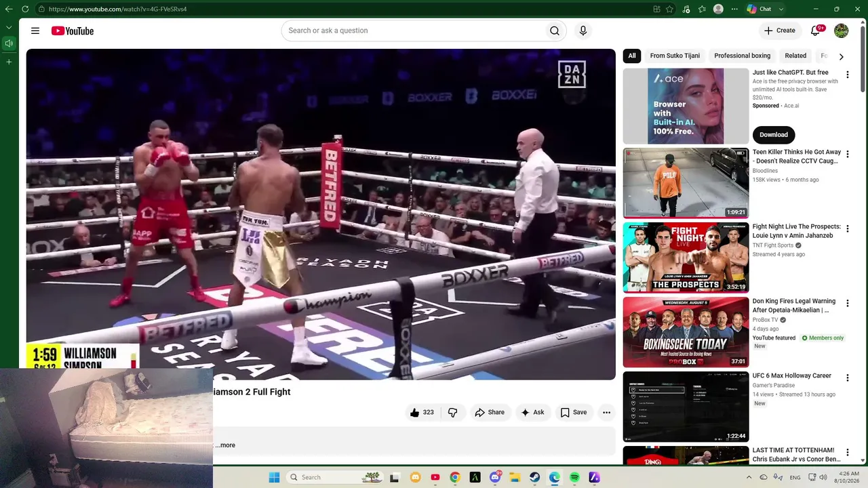Open the YouTube account avatar menu
The height and width of the screenshot is (488, 868).
841,30
